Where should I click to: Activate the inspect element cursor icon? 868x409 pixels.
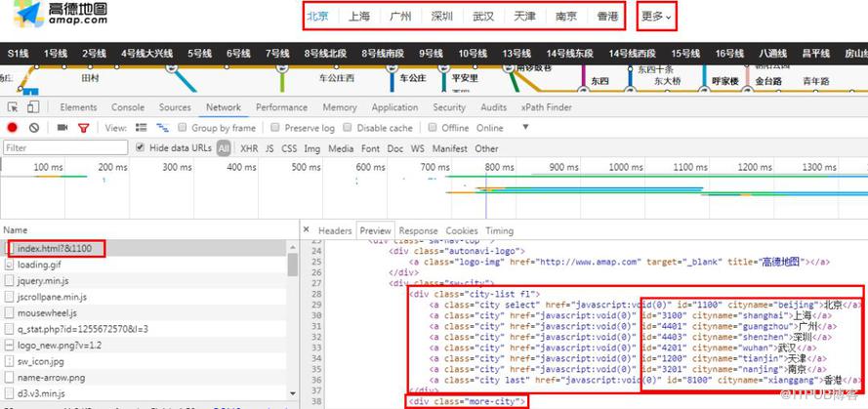coord(13,107)
